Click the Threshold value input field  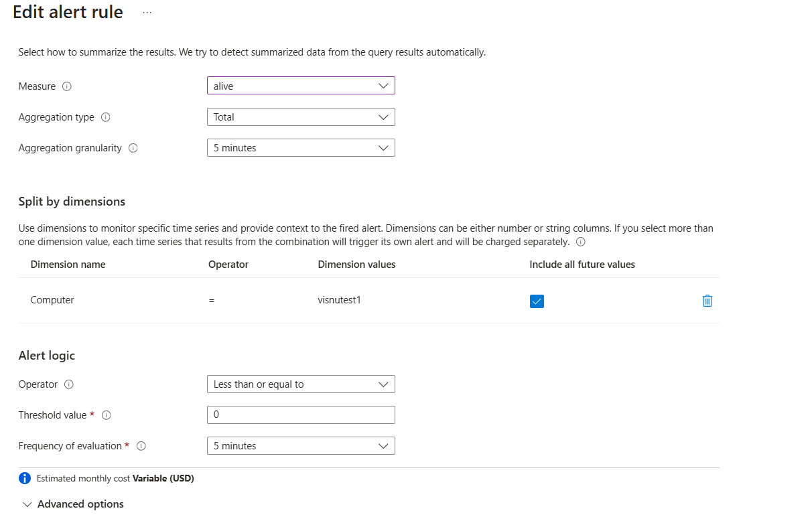click(x=301, y=415)
